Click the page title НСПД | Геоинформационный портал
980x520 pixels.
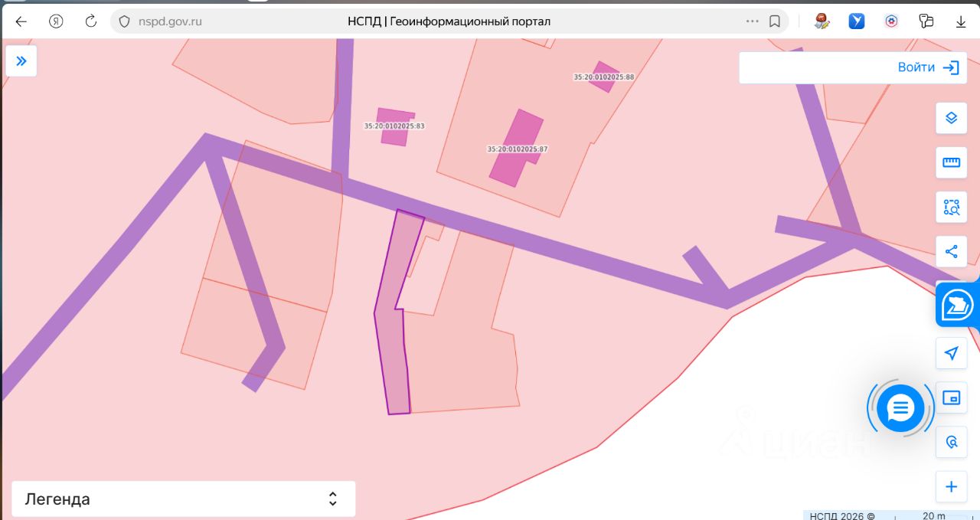449,21
